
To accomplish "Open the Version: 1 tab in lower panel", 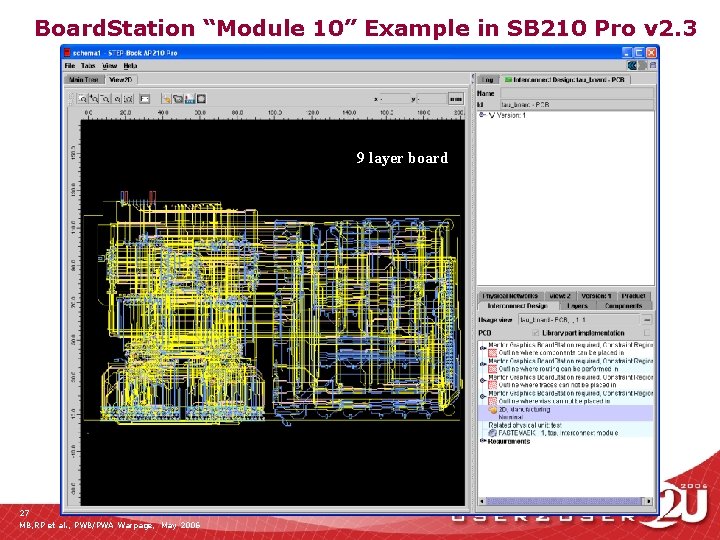I will click(x=596, y=296).
